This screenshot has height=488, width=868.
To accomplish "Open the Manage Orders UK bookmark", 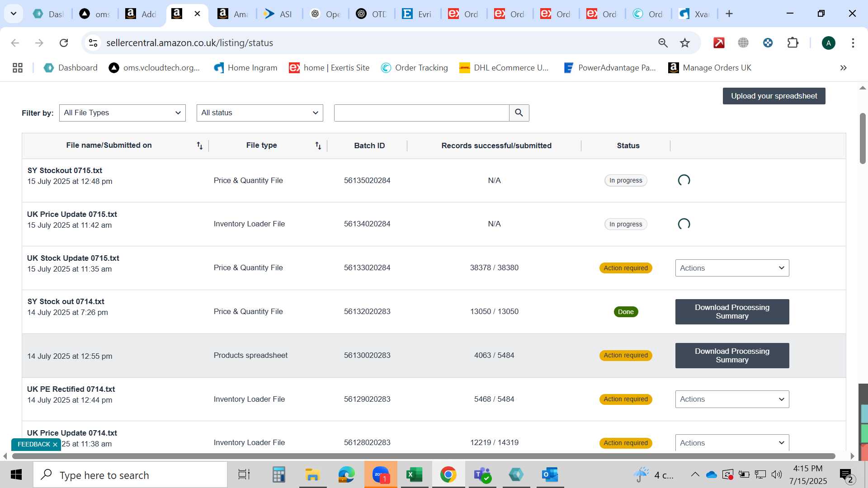I will (x=710, y=68).
